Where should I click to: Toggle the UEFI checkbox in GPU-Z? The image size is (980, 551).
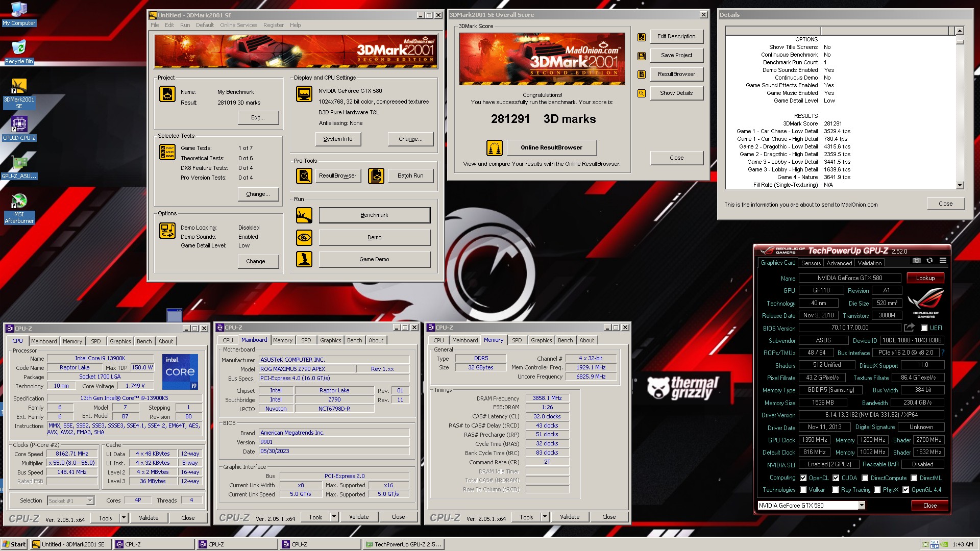924,328
